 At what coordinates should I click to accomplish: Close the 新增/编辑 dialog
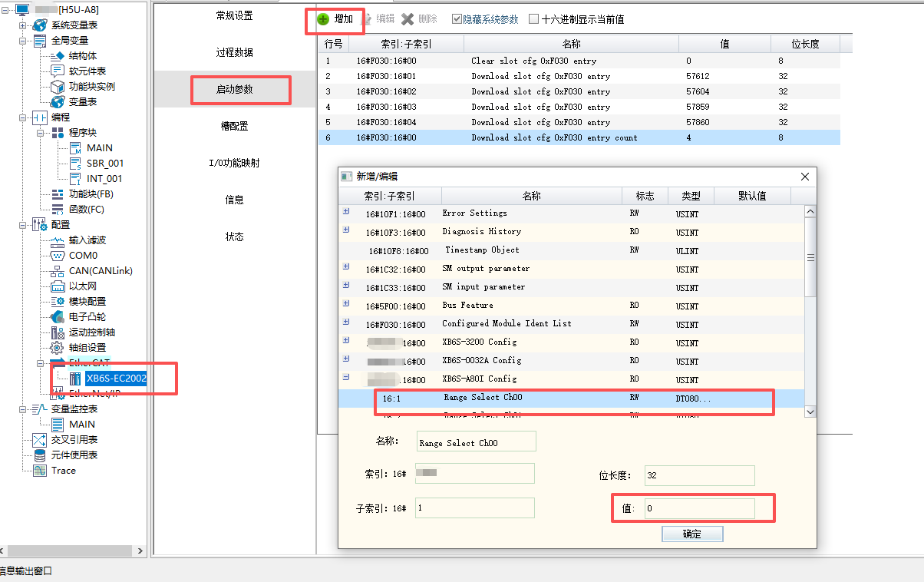click(805, 177)
